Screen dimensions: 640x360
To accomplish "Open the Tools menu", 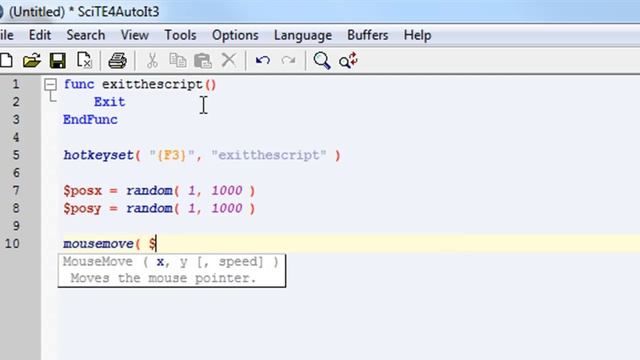I will tap(180, 35).
